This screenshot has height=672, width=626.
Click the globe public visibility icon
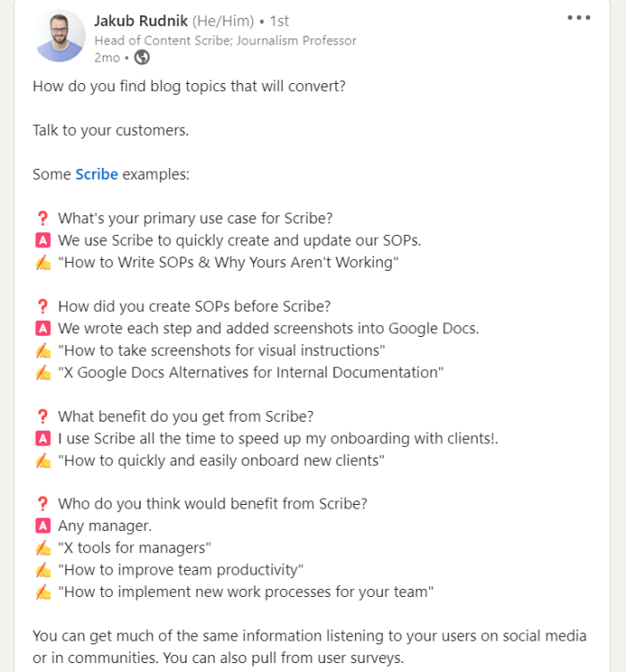[x=142, y=57]
